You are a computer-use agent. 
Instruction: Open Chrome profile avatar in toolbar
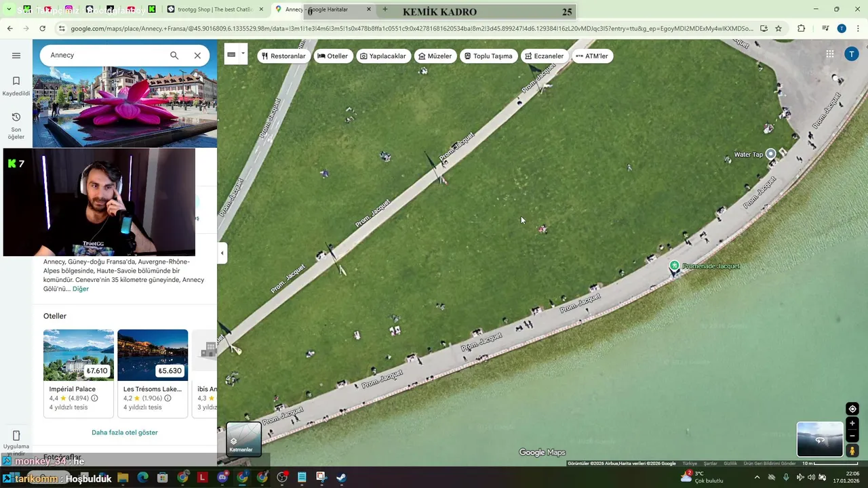click(842, 28)
